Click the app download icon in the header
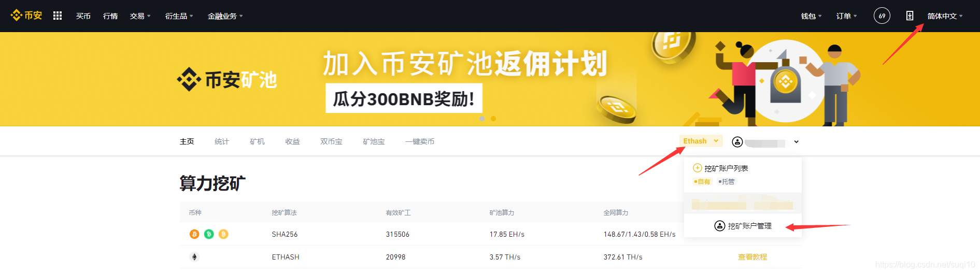 pyautogui.click(x=910, y=16)
